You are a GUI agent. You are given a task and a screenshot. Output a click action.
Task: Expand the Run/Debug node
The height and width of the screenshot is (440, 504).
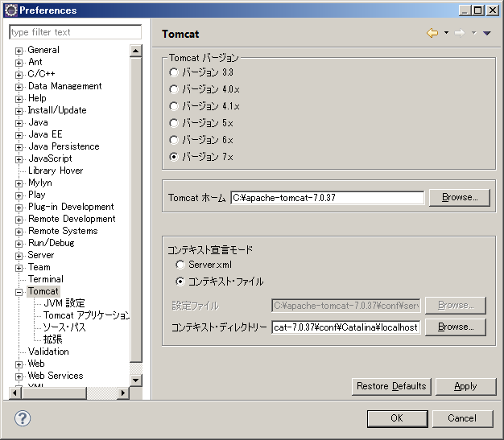point(19,244)
